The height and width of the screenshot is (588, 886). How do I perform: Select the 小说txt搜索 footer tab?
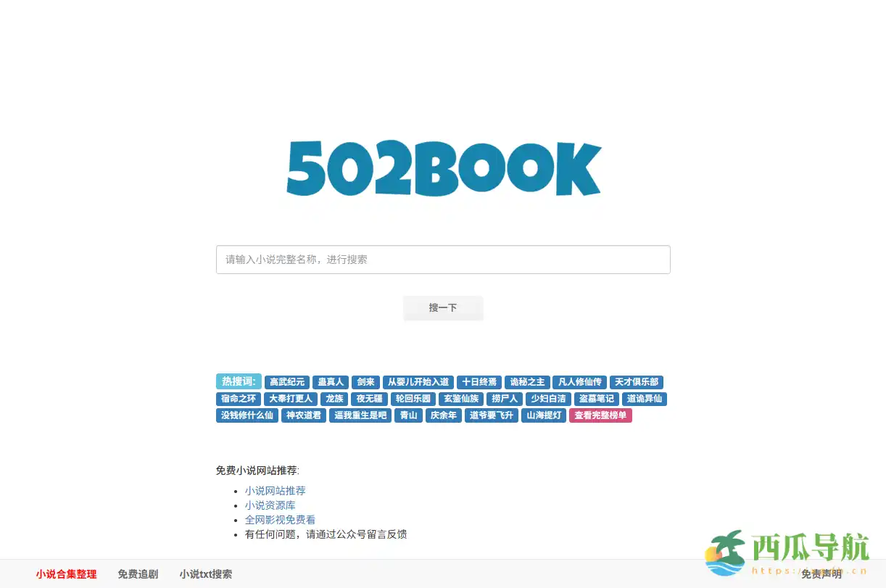pos(205,574)
